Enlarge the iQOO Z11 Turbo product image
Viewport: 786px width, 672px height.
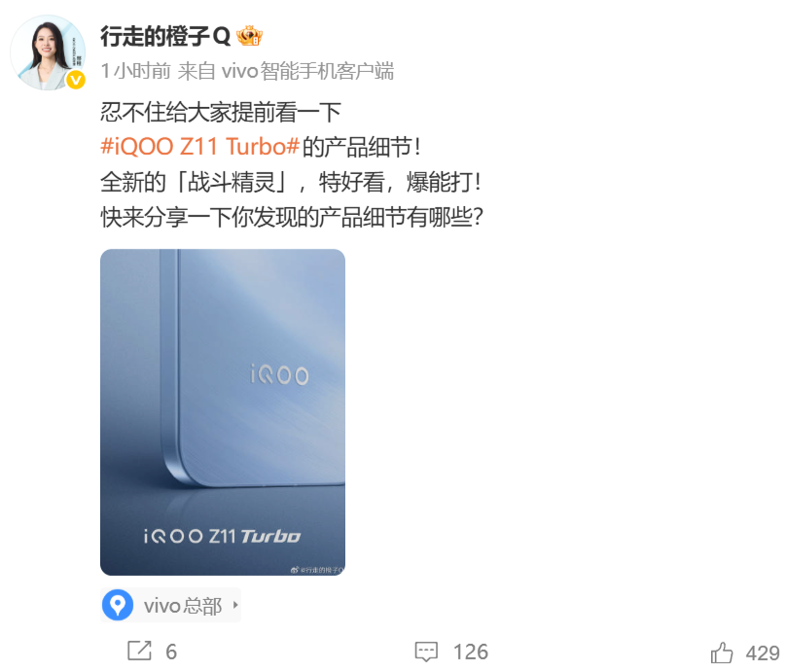tap(223, 412)
